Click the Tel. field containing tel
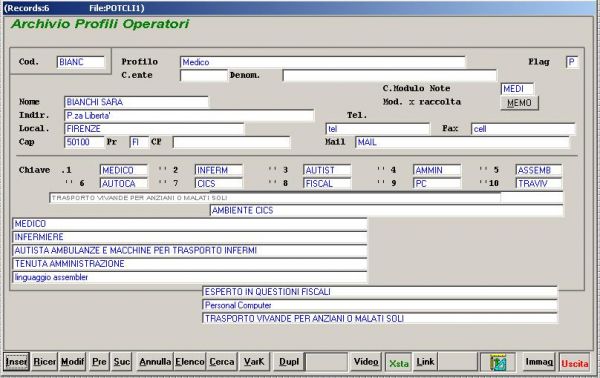This screenshot has height=378, width=600. click(377, 129)
